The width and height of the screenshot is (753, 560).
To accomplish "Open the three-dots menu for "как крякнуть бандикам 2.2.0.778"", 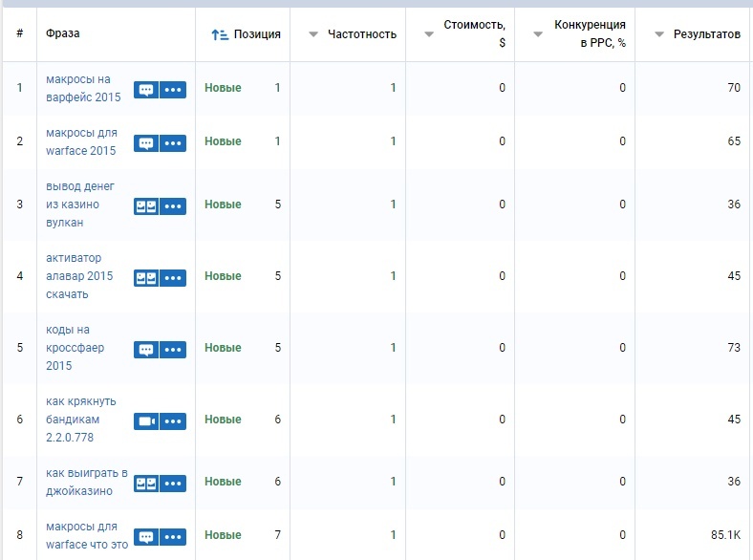I will (173, 420).
